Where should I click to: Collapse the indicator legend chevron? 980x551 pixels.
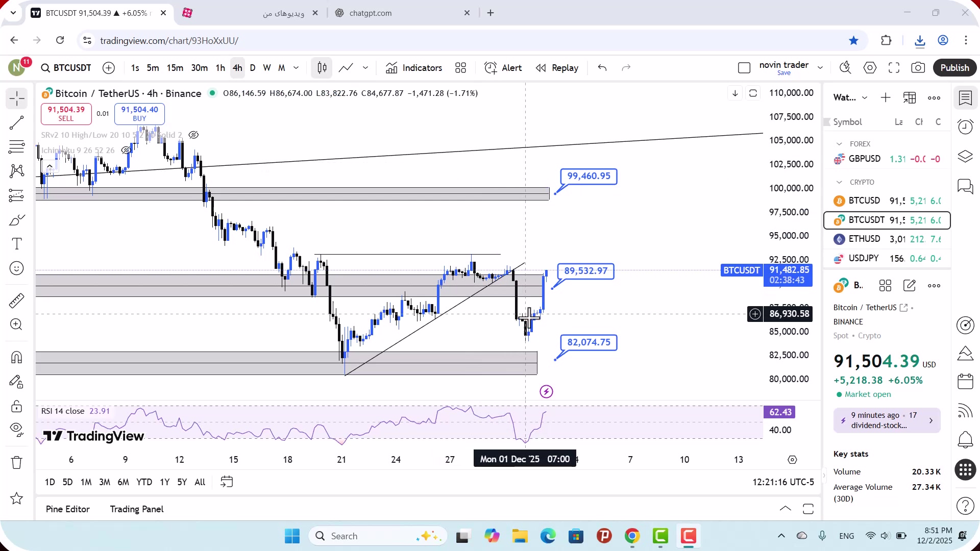click(x=50, y=167)
